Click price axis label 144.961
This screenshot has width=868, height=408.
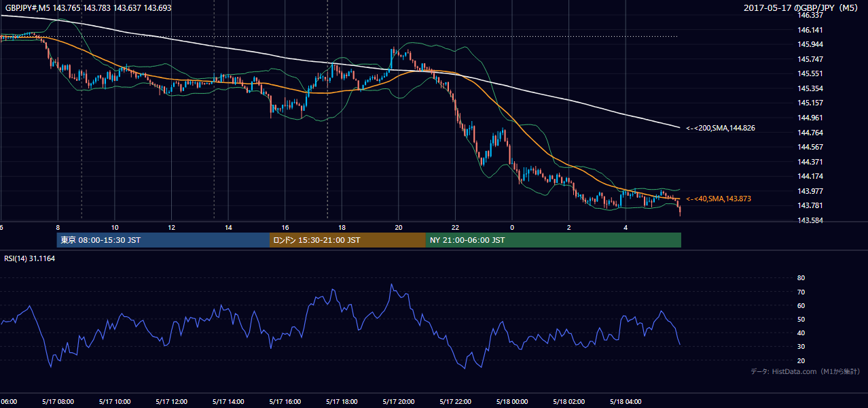(810, 118)
